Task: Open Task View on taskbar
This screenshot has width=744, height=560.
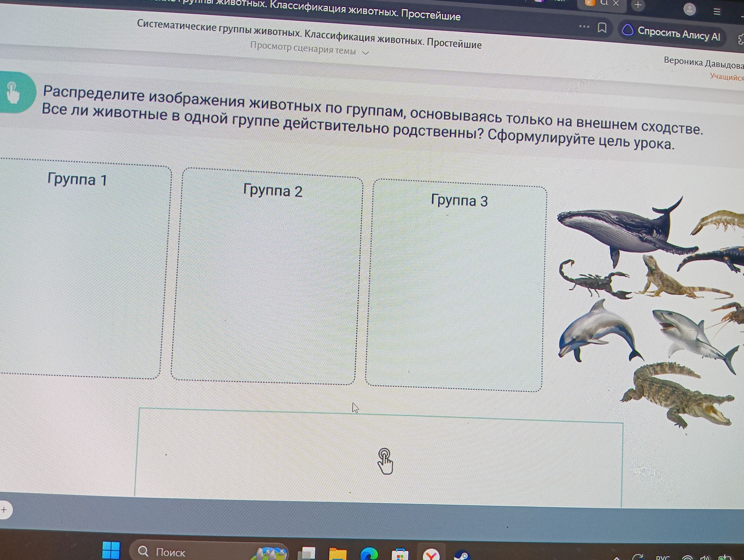Action: [308, 553]
